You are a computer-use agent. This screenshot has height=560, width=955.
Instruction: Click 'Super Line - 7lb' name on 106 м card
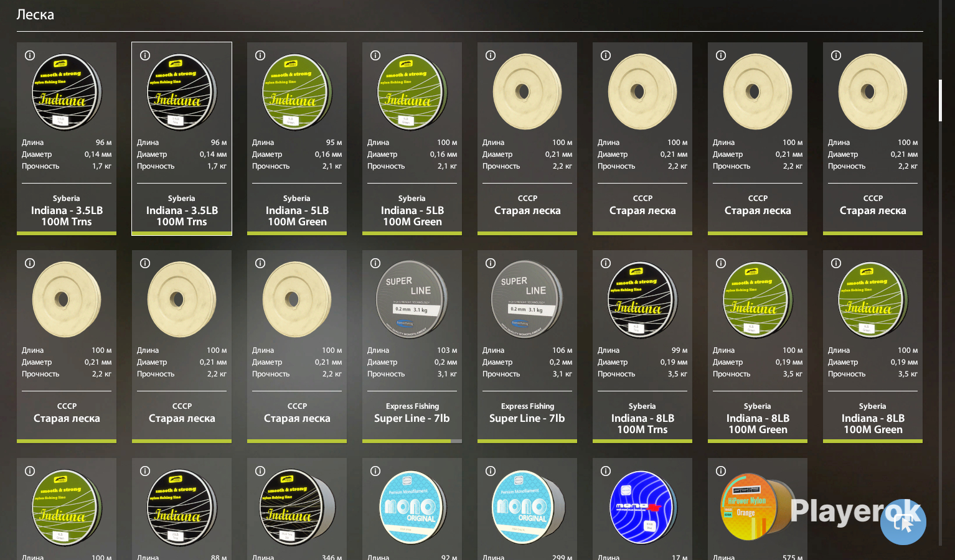point(527,418)
